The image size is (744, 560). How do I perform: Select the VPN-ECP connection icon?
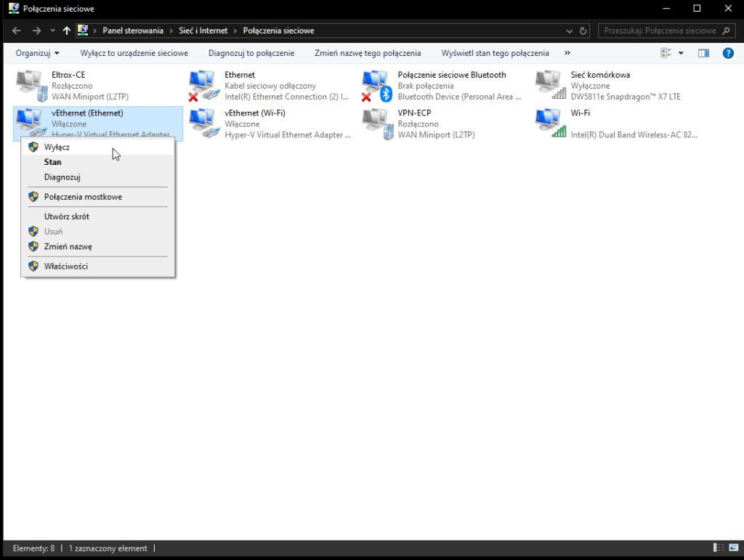pos(376,123)
